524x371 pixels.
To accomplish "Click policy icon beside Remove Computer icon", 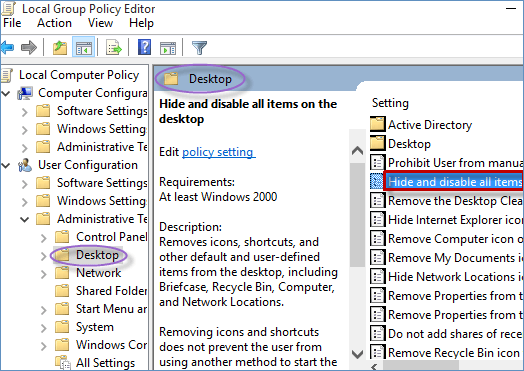I will (x=378, y=239).
